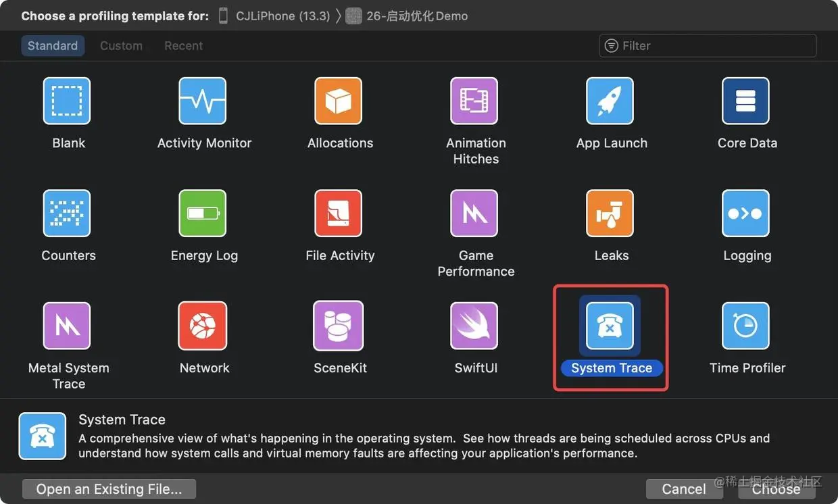The width and height of the screenshot is (838, 504).
Task: Choose the Time Profiler template icon
Action: tap(745, 326)
